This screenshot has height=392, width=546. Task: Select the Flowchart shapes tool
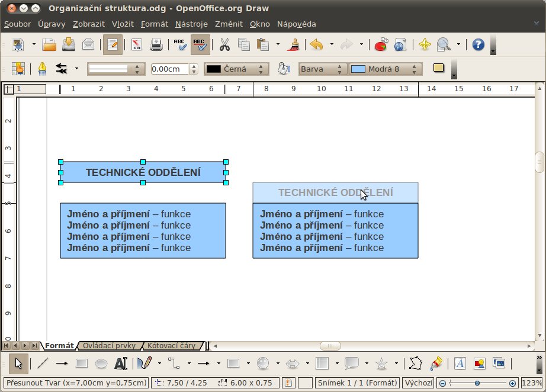[322, 364]
